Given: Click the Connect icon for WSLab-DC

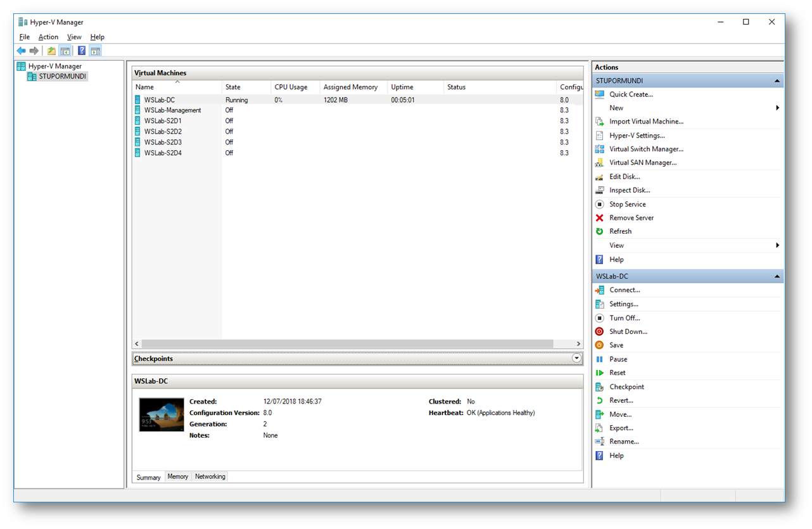Looking at the screenshot, I should [600, 290].
